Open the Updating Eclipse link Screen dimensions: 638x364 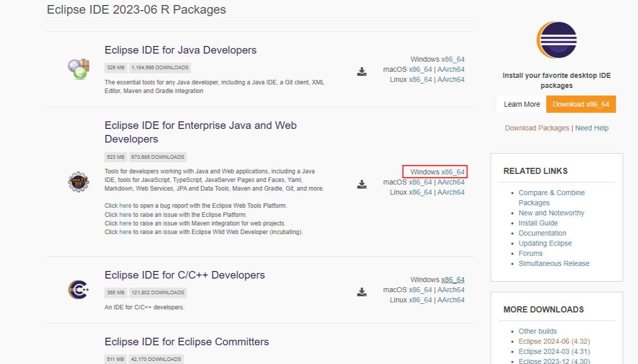(545, 243)
